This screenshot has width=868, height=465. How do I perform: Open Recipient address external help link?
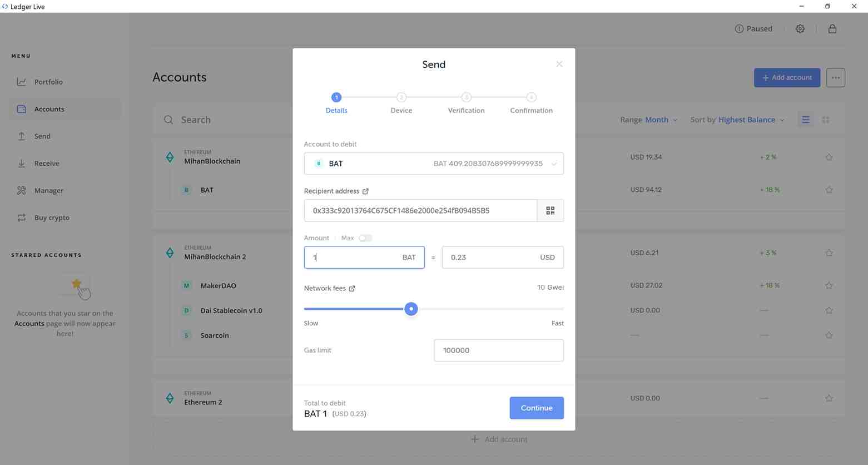(x=365, y=191)
